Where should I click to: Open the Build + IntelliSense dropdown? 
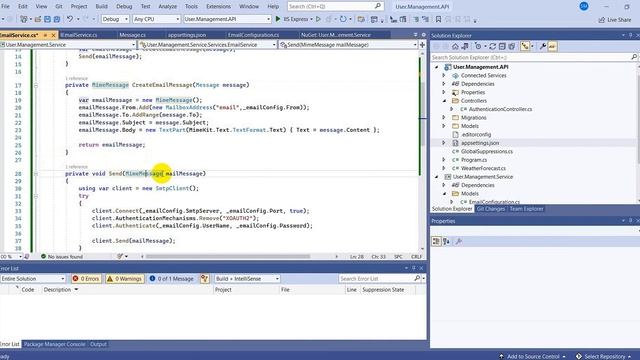(x=247, y=279)
